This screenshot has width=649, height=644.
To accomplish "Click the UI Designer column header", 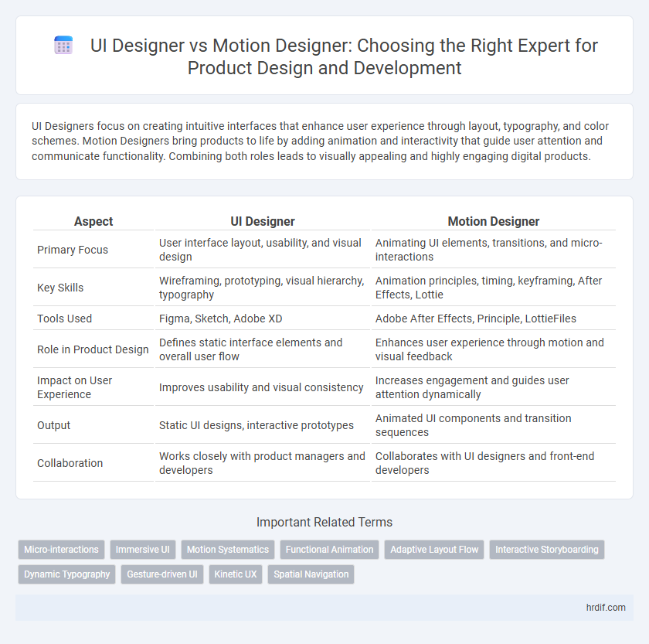I will pyautogui.click(x=263, y=222).
